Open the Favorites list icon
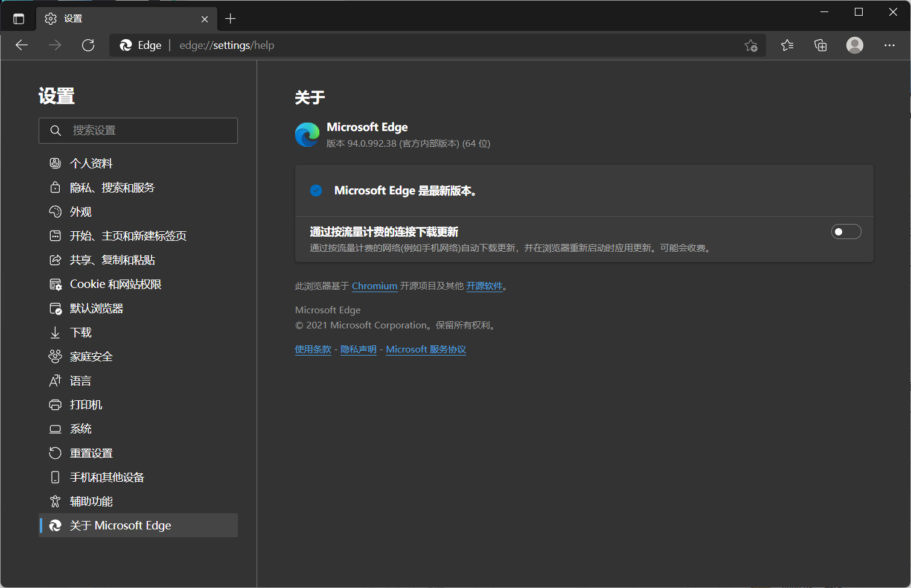 [787, 45]
